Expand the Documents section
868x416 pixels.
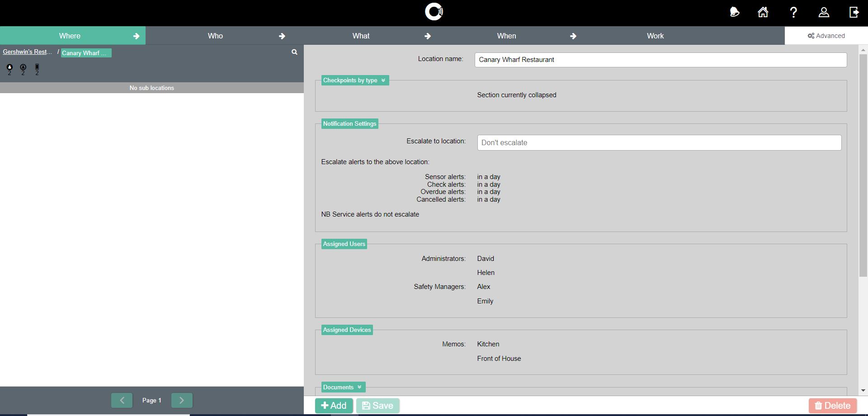(x=343, y=387)
